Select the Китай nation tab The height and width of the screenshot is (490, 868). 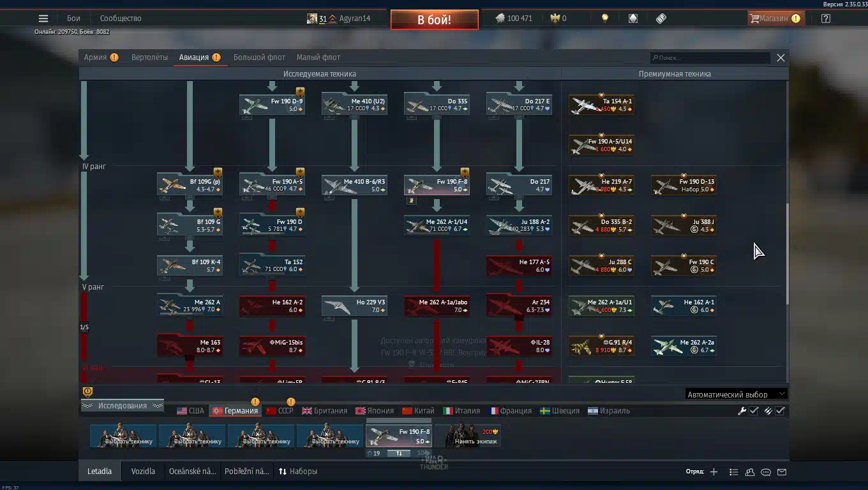click(x=418, y=411)
